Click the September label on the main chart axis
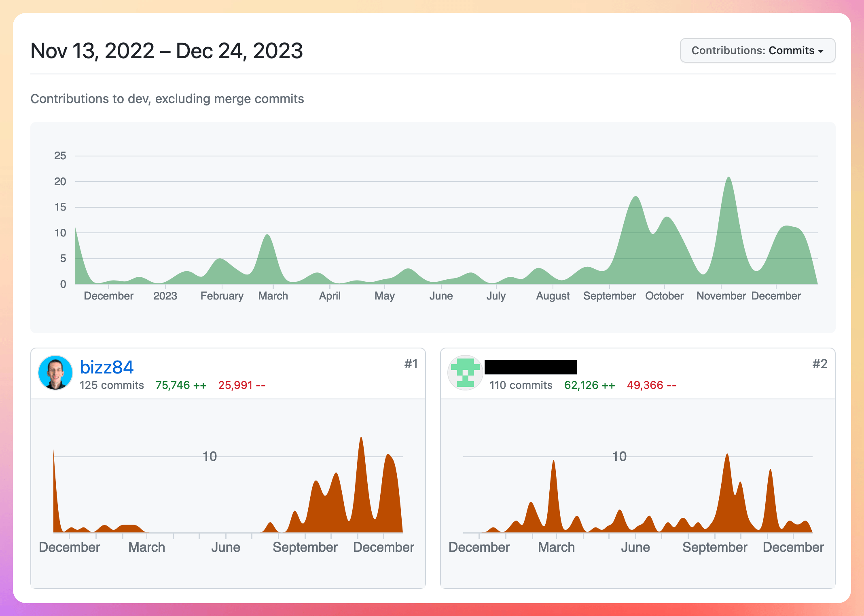864x616 pixels. 609,295
